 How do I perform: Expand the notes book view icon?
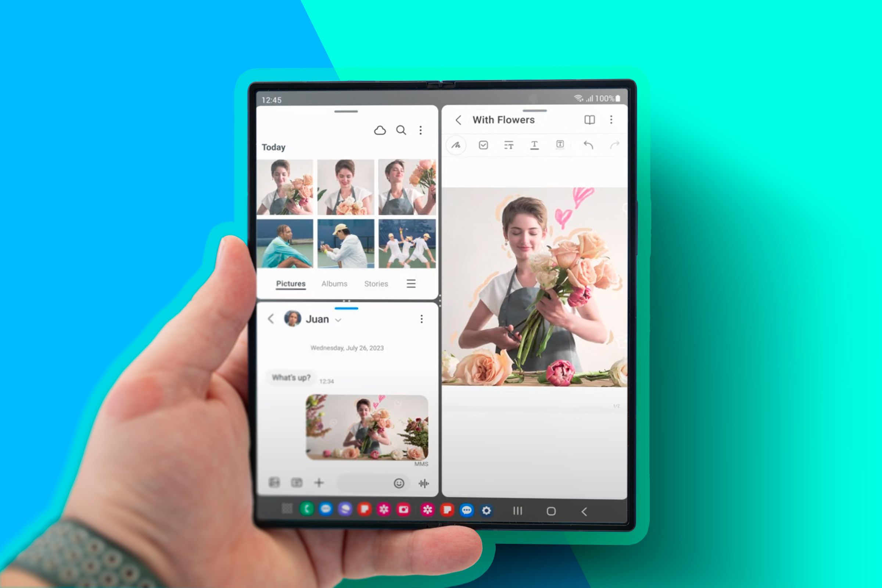coord(589,119)
